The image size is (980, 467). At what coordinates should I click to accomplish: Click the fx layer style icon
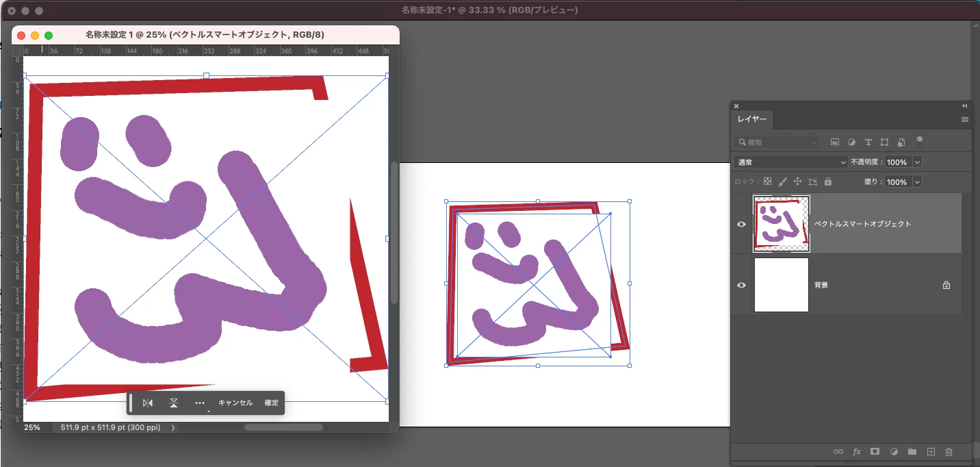[857, 452]
